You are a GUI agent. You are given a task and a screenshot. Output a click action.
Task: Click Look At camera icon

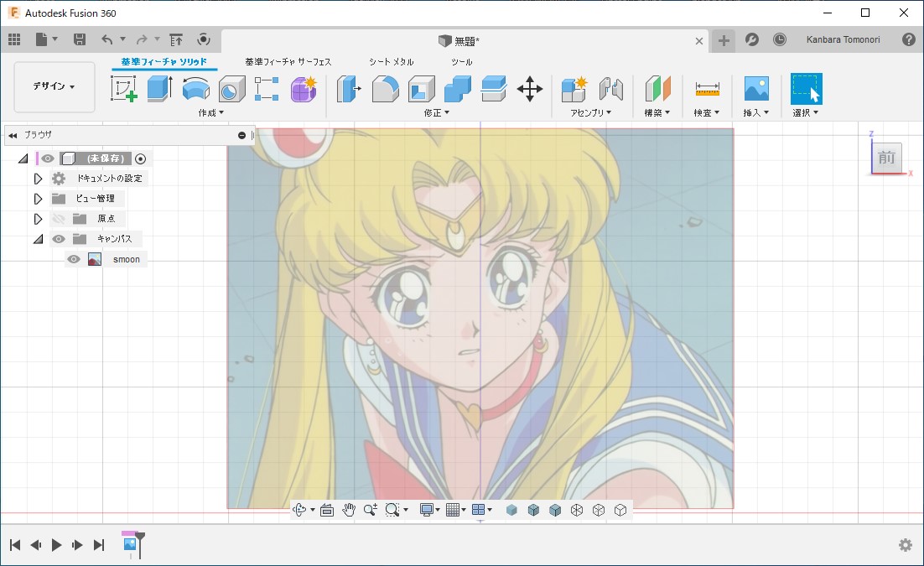click(327, 510)
